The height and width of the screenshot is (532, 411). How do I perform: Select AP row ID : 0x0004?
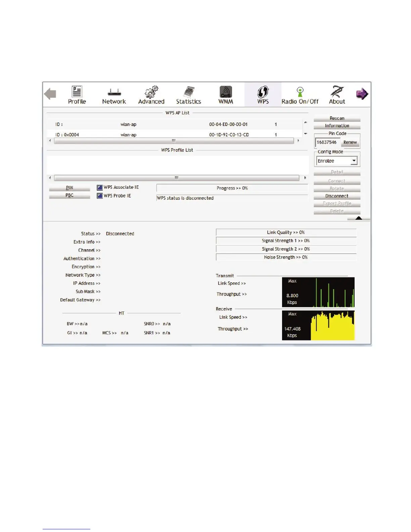174,134
